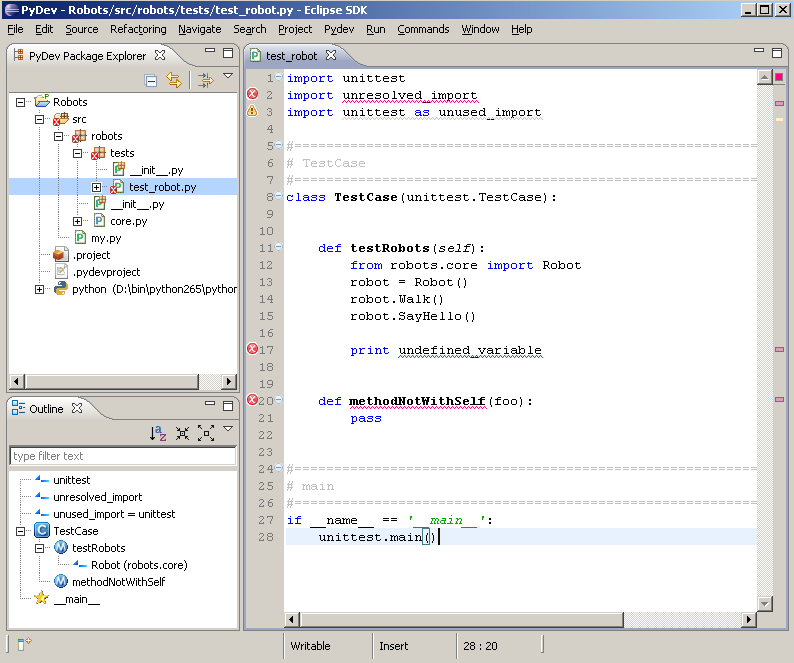Click Expand All icon in Outline toolbar
The image size is (794, 663).
tap(206, 433)
